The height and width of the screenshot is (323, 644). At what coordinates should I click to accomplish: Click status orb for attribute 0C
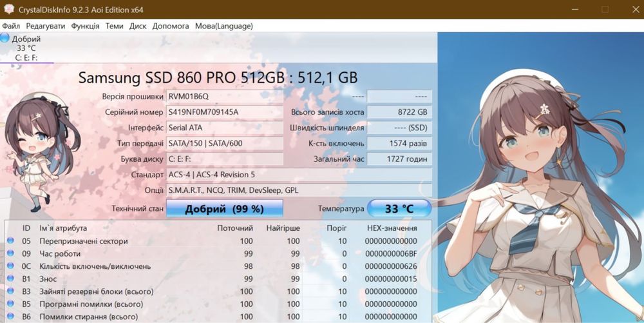[10, 266]
